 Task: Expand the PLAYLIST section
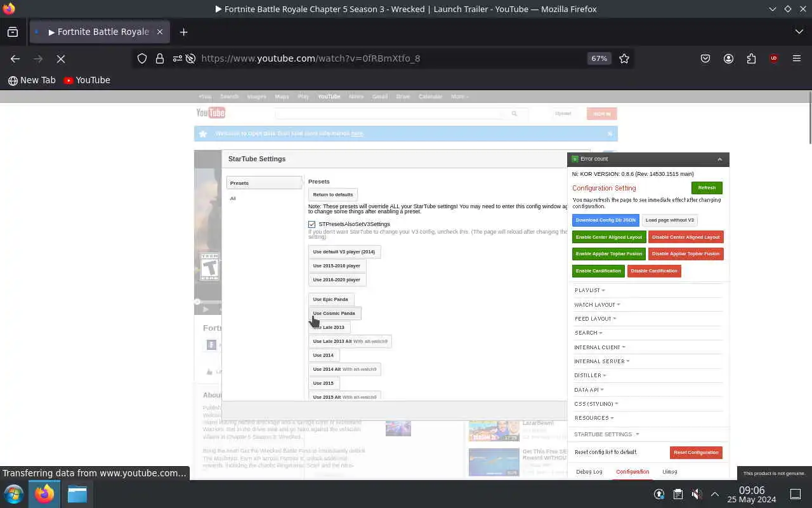589,290
